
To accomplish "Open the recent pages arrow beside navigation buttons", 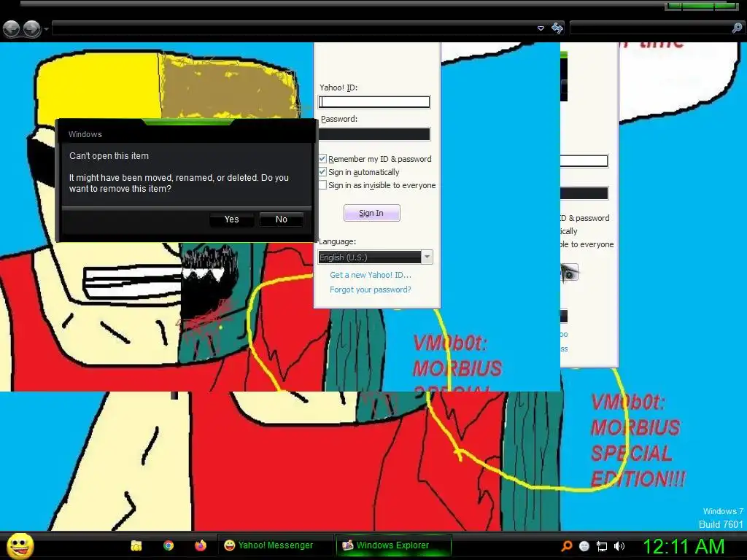I will coord(46,29).
